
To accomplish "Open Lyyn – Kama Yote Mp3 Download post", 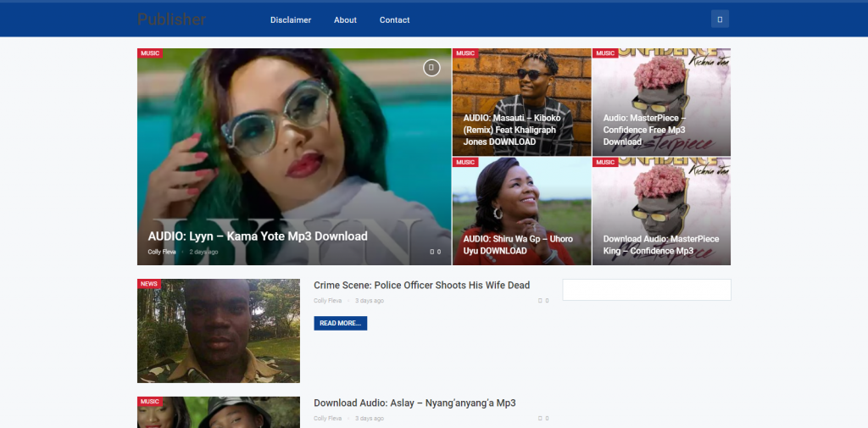I will point(258,236).
